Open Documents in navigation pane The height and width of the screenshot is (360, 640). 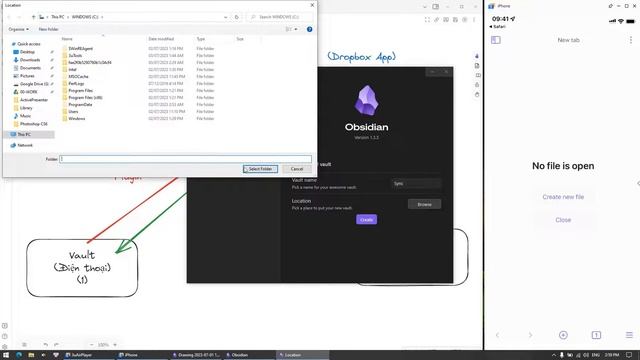(30, 68)
